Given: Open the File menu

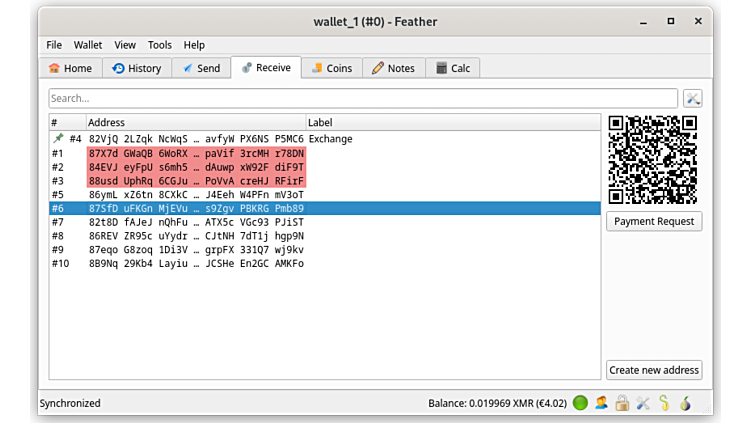Looking at the screenshot, I should 54,45.
